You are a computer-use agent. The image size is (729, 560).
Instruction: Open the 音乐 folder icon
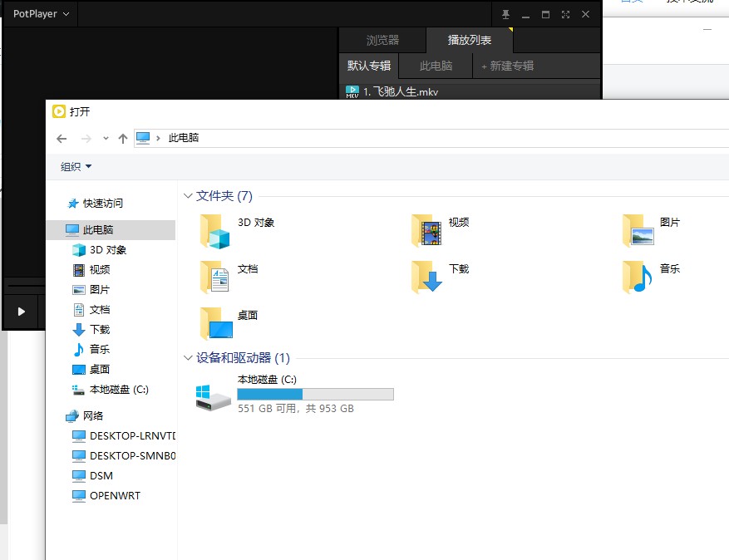tap(638, 278)
